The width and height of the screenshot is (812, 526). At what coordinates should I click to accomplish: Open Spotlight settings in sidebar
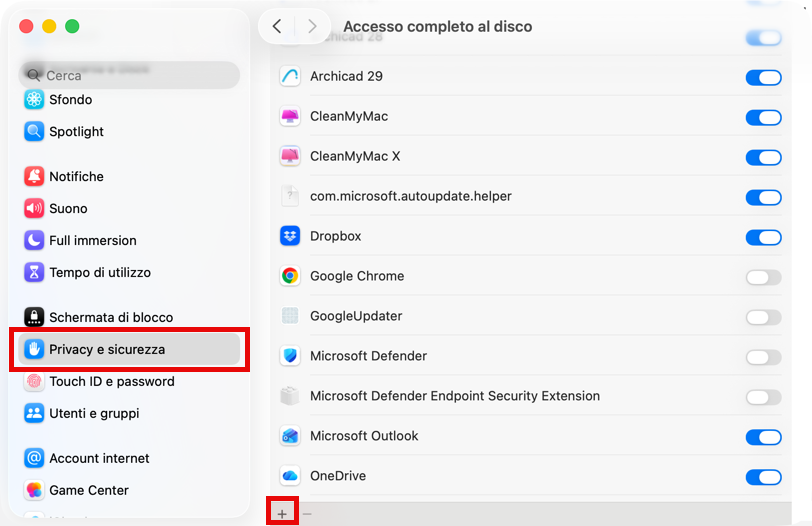click(76, 131)
